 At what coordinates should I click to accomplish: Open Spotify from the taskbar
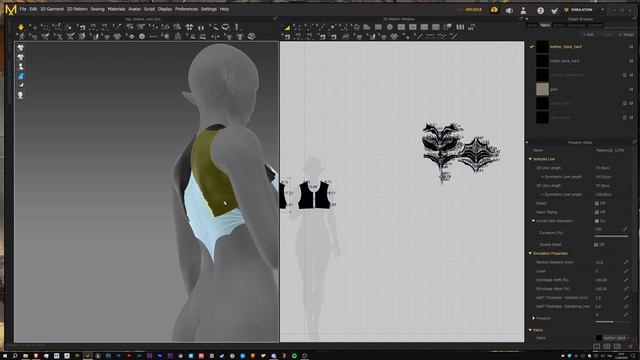294,356
